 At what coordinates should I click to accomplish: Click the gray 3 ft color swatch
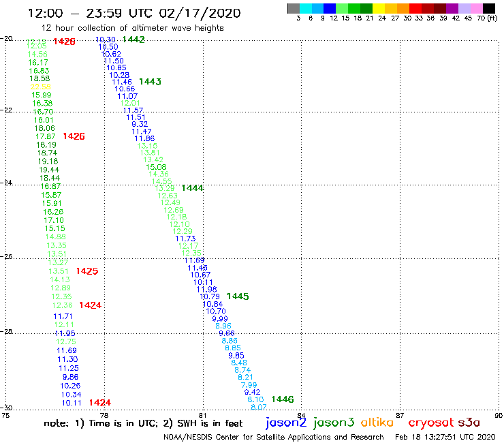[294, 8]
